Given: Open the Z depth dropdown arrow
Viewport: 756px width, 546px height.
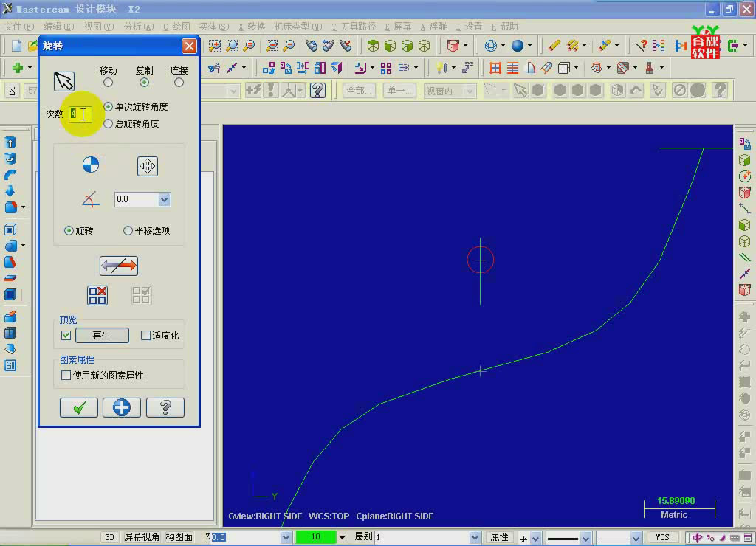Looking at the screenshot, I should pos(286,537).
